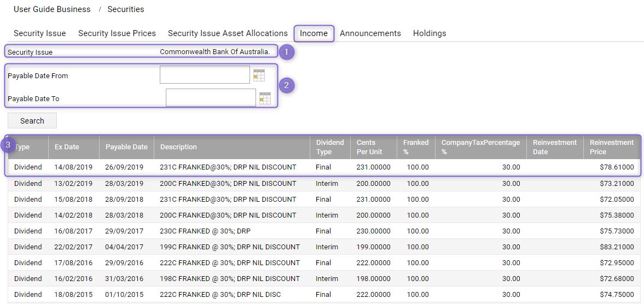Focus the Payable Date From field
The height and width of the screenshot is (304, 644).
205,75
